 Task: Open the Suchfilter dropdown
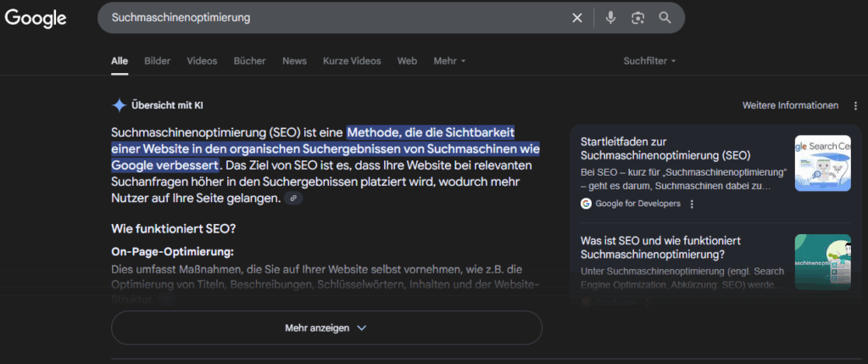[x=650, y=61]
